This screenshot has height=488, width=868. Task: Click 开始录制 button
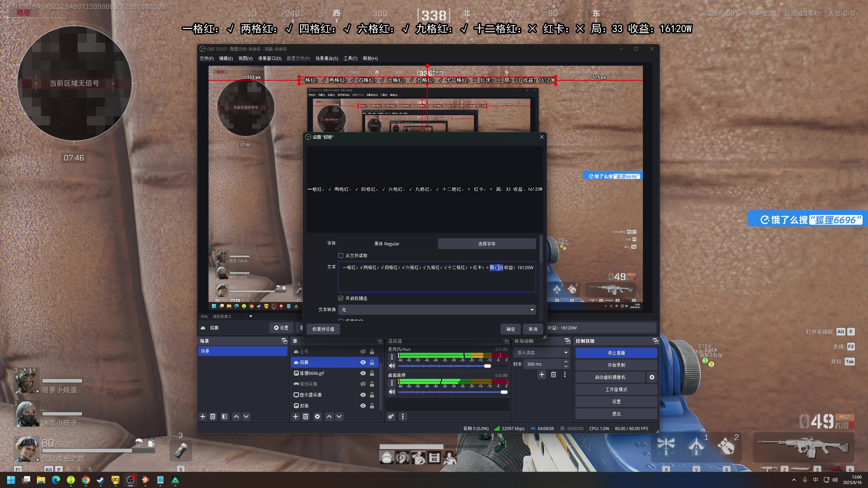click(616, 365)
